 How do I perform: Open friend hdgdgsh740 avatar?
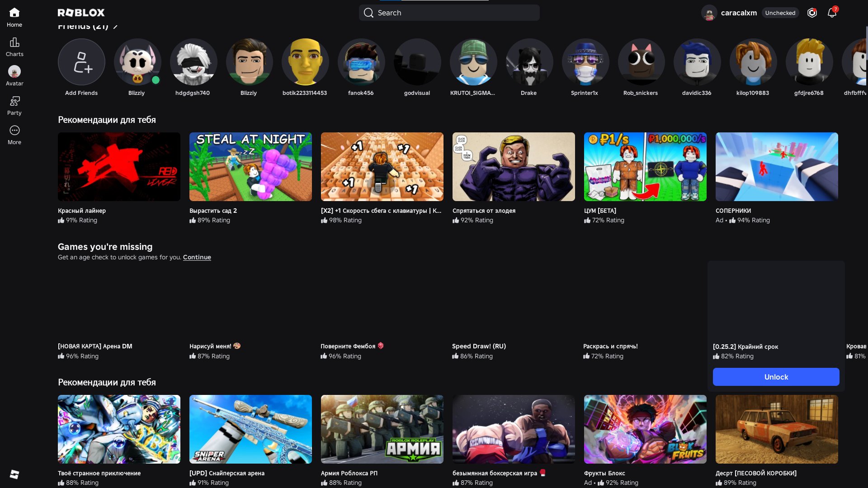pos(193,62)
